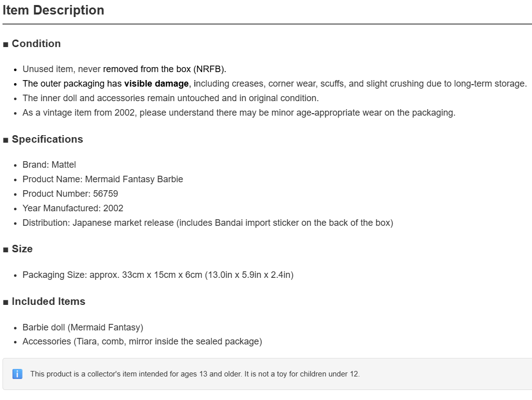Click the Distribution Japanese market release line
The image size is (532, 400).
[x=208, y=223]
